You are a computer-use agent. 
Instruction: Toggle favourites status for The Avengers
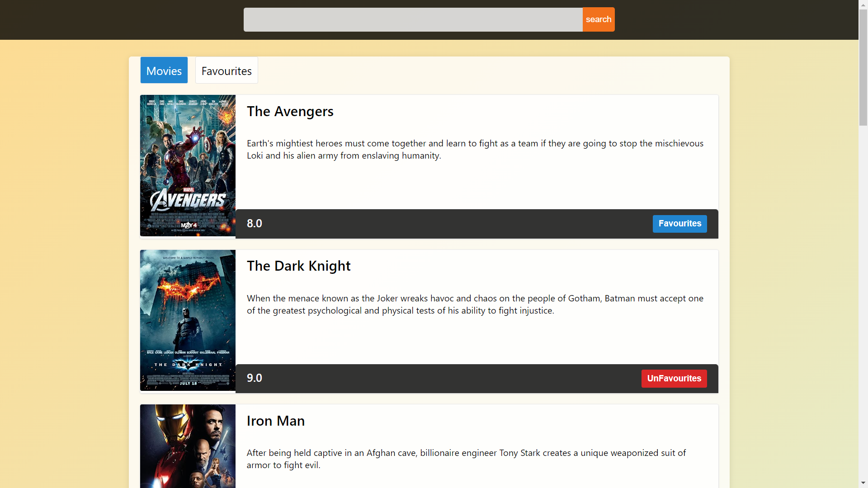point(679,224)
